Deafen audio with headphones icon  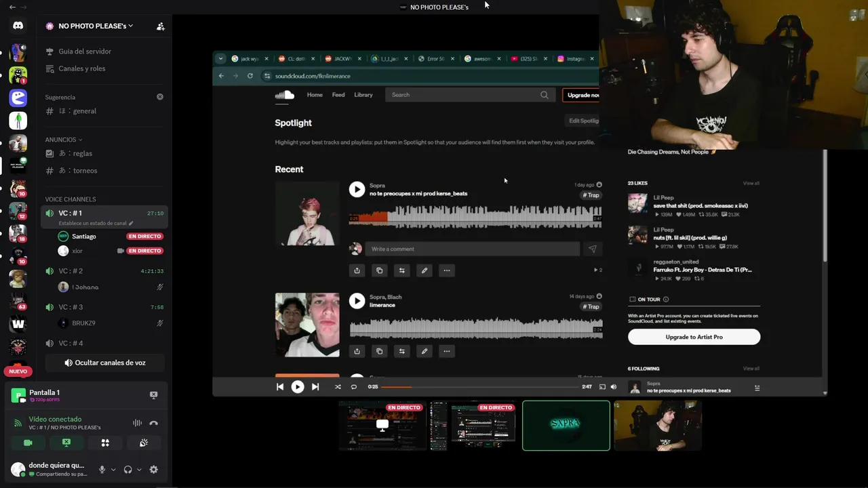[x=128, y=469]
